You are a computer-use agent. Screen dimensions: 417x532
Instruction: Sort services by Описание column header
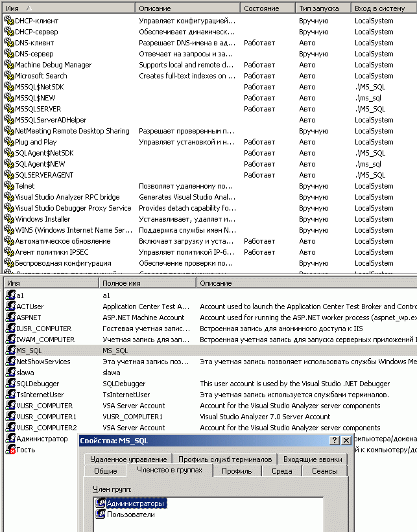[188, 8]
